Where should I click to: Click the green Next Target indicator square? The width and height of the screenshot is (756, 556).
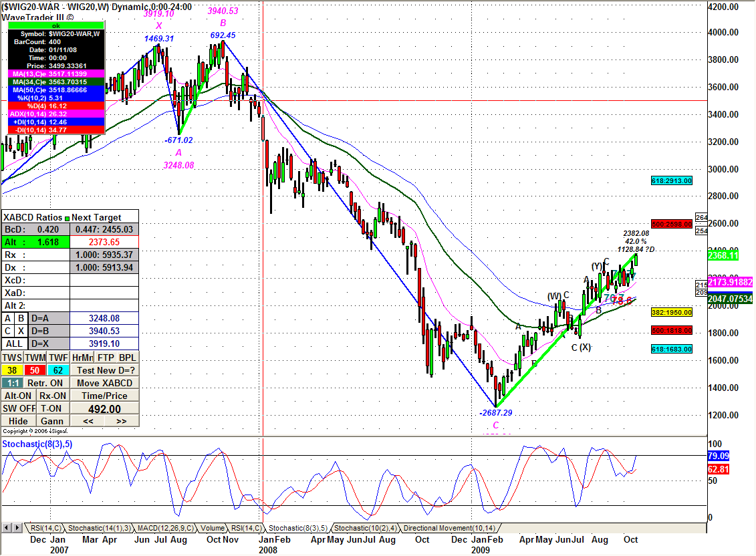[66, 217]
